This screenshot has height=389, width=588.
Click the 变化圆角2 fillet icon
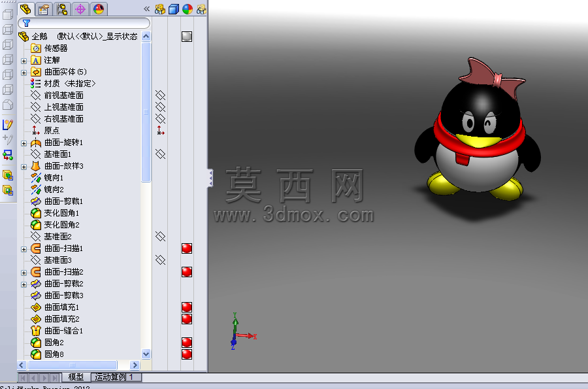[36, 225]
